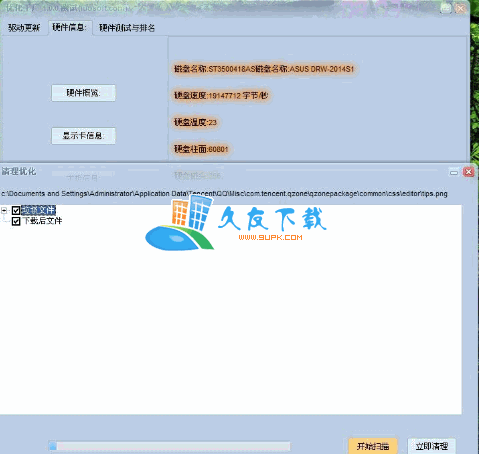Select the highlighted root tree item label
Image resolution: width=479 pixels, height=454 pixels.
click(38, 210)
